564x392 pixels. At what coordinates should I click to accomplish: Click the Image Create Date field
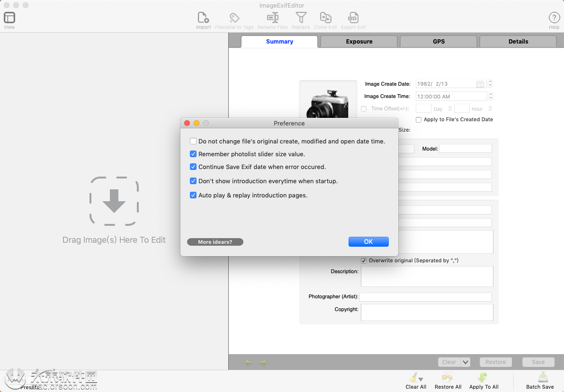451,84
